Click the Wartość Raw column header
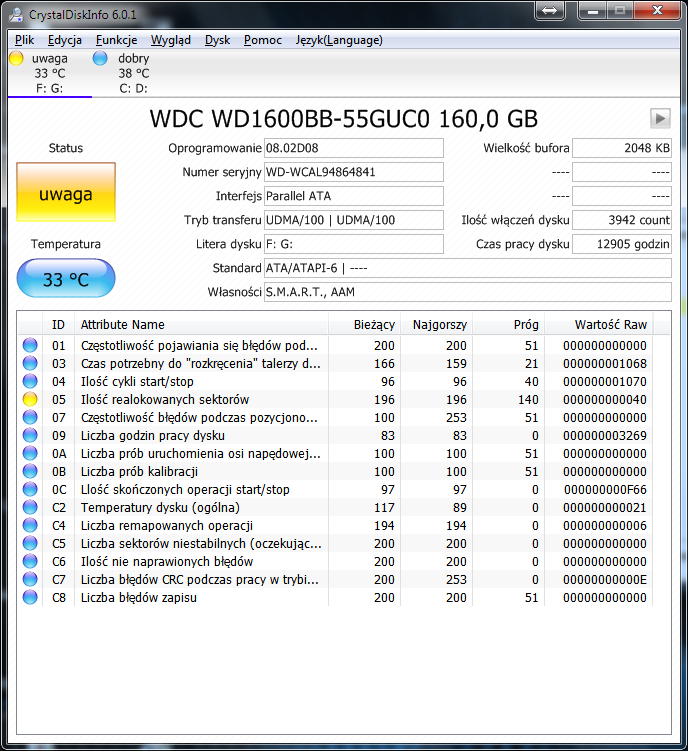 coord(598,324)
